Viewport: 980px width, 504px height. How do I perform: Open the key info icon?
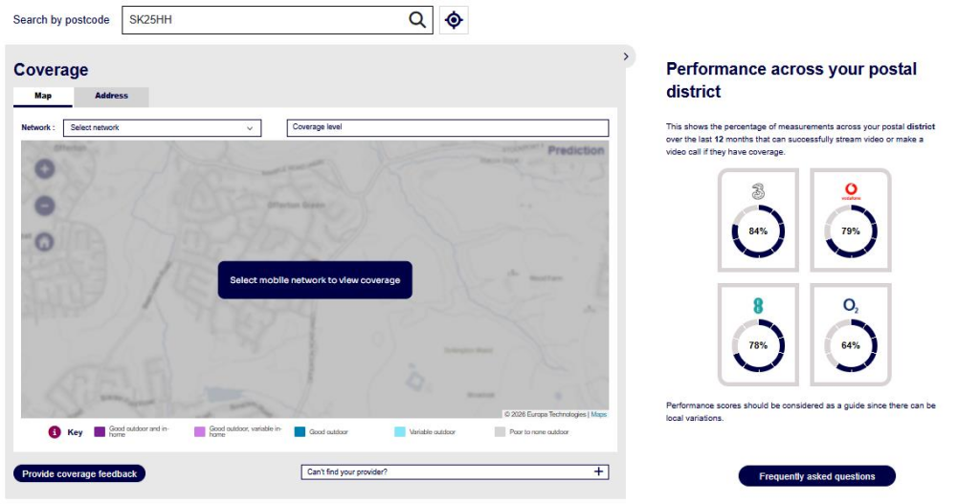point(55,432)
